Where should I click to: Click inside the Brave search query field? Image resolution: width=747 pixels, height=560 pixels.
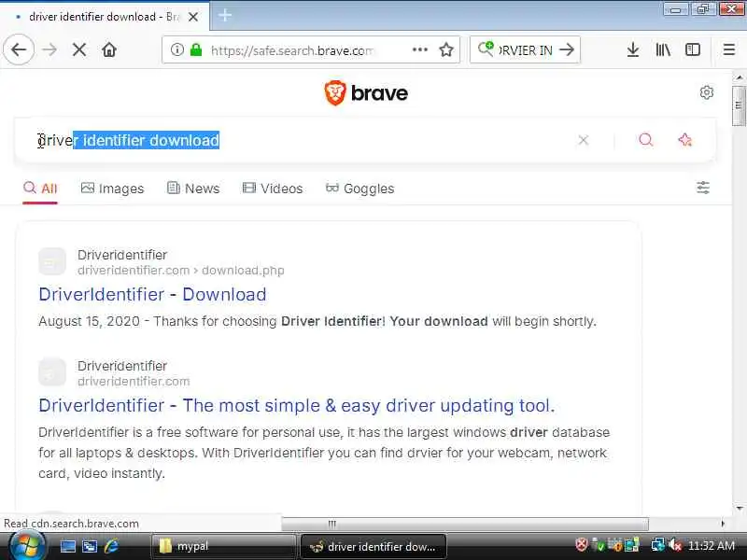point(305,140)
